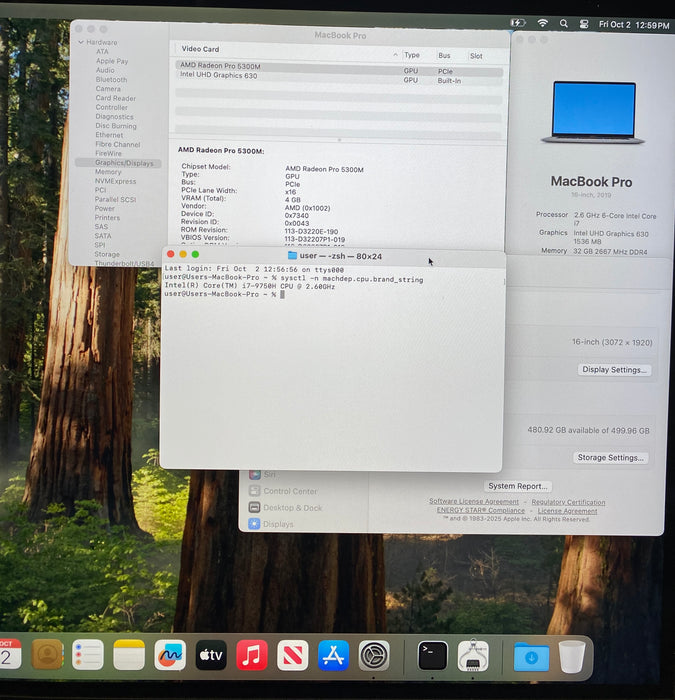675x700 pixels.
Task: Select ATA in System Information sidebar
Action: coord(102,51)
